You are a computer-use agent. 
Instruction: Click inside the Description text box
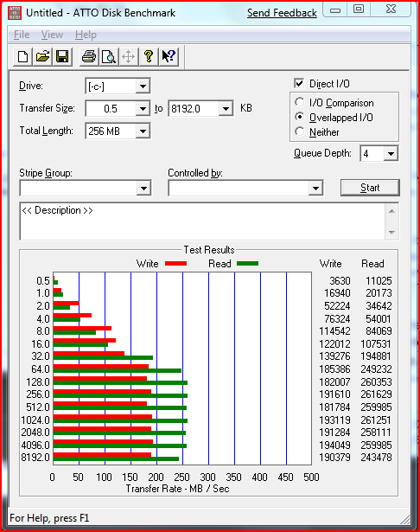[203, 221]
